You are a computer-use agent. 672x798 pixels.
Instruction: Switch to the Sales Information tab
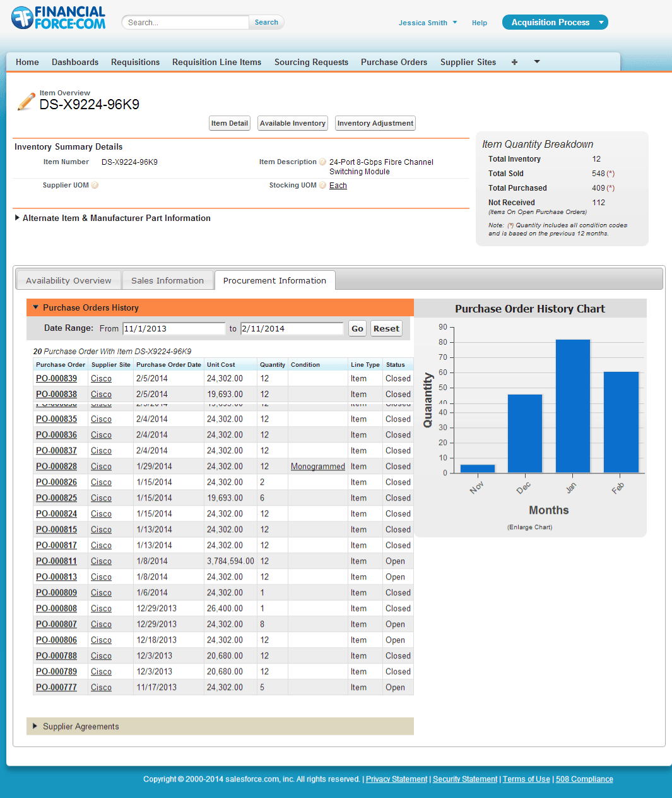(x=167, y=280)
